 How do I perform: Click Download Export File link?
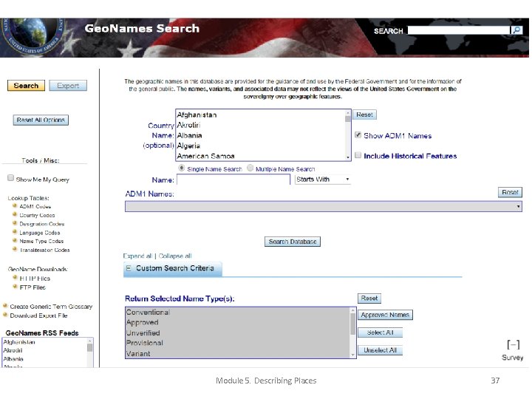coord(38,316)
